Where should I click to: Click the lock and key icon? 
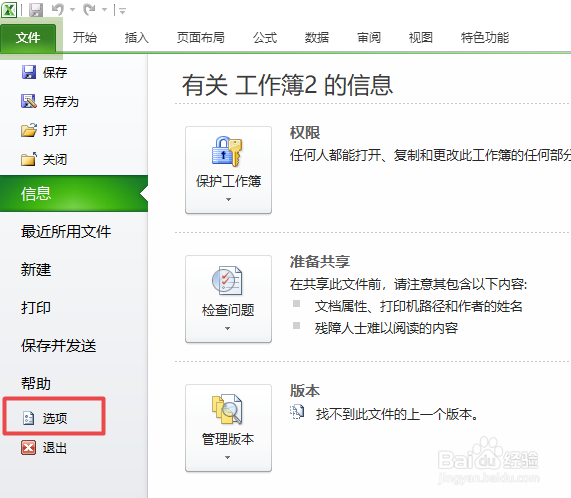227,151
